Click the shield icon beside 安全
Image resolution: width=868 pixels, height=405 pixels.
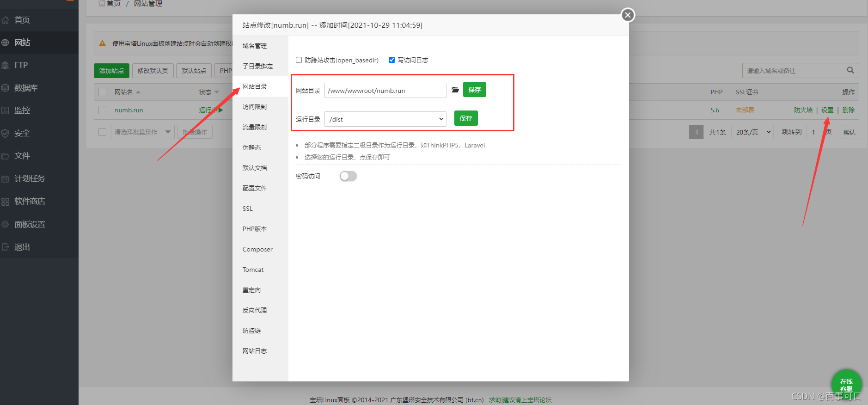(6, 133)
